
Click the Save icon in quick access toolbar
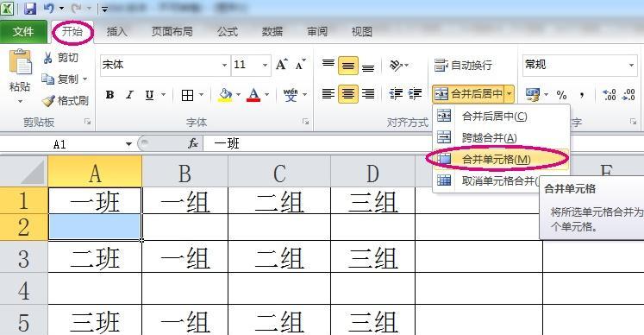coord(29,9)
